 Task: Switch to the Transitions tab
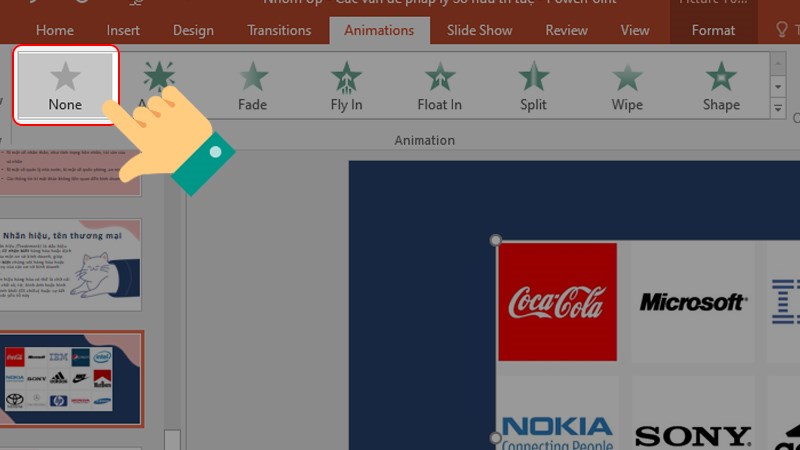tap(280, 30)
